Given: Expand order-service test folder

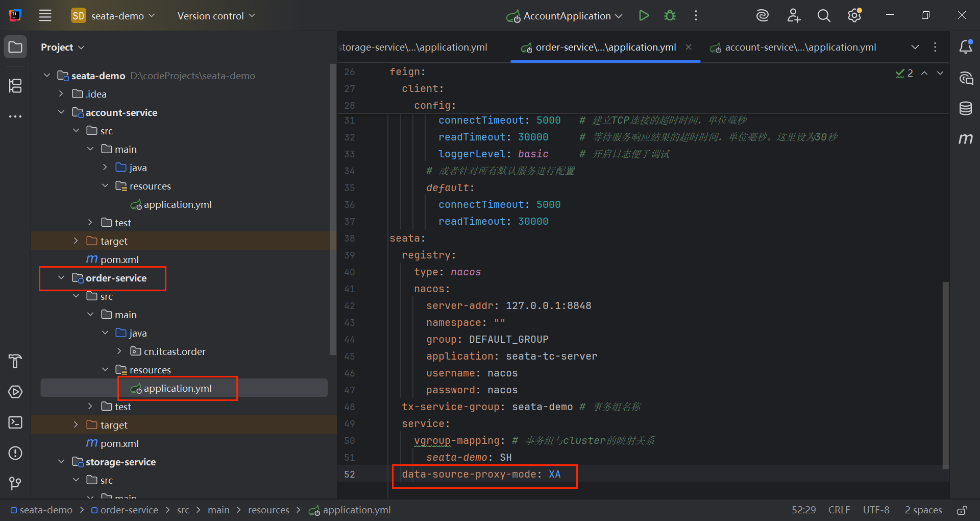Looking at the screenshot, I should click(x=90, y=406).
